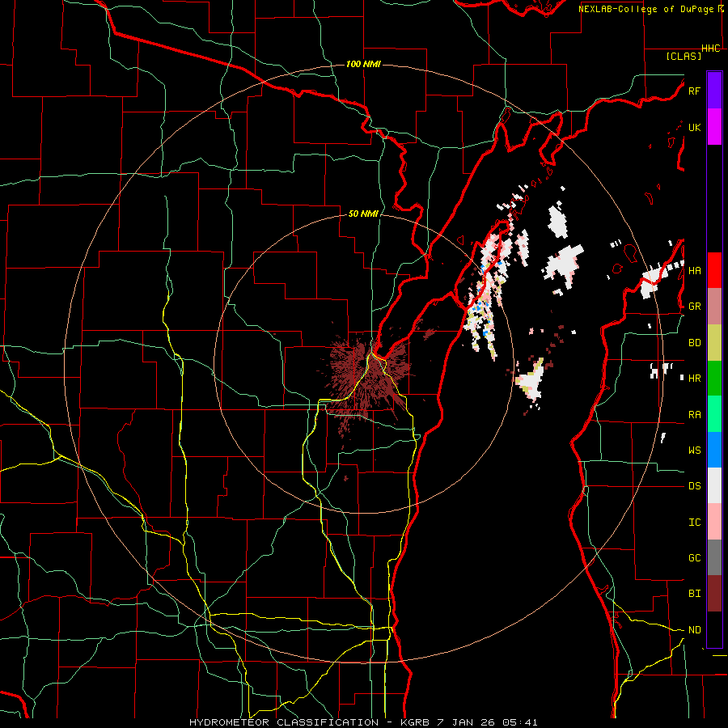The height and width of the screenshot is (728, 728).
Task: Click the "WS" legend label
Action: [x=694, y=451]
